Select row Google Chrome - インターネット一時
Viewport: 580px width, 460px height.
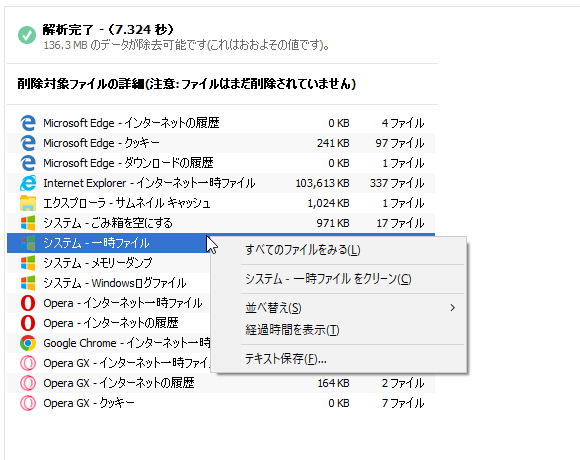[108, 343]
